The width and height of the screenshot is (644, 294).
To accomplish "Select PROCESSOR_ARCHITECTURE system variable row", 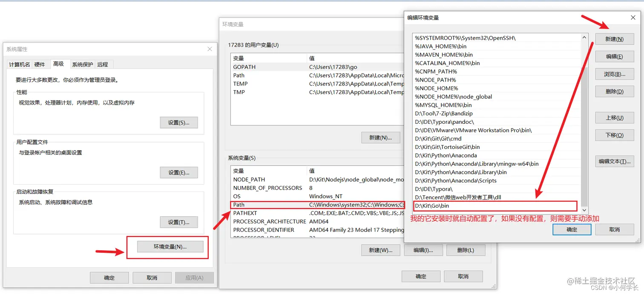I will 317,221.
